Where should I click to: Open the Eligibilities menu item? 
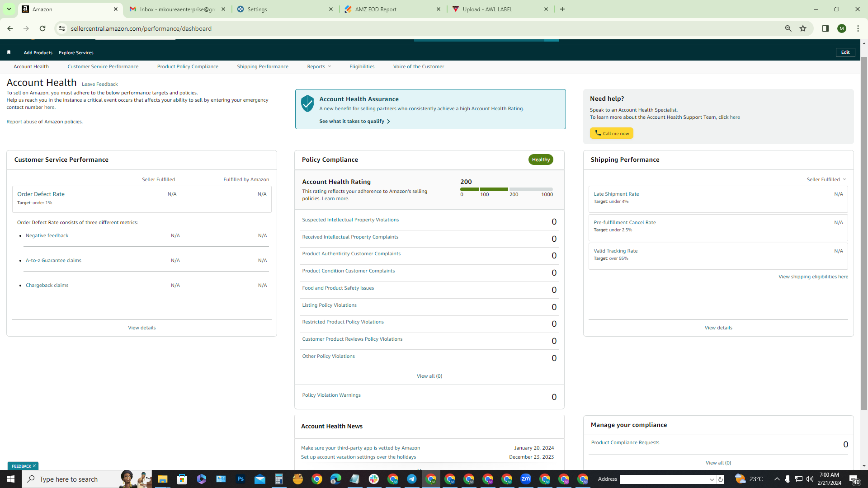[x=362, y=66]
